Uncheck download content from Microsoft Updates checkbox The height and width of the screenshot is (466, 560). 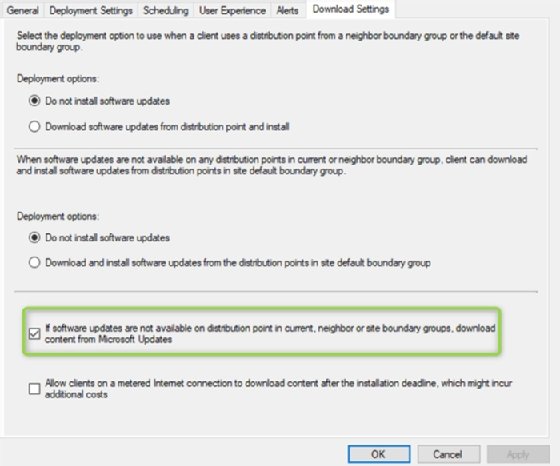(x=34, y=334)
